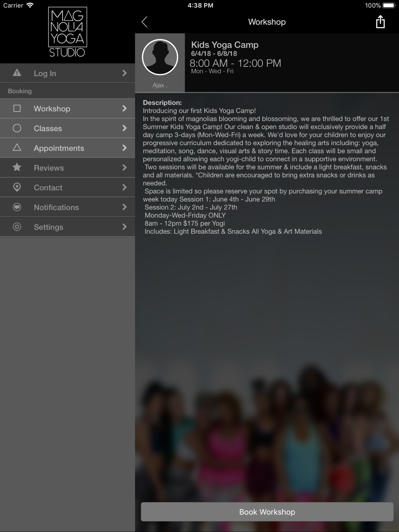Click the Book Workshop button
399x532 pixels.
pyautogui.click(x=267, y=512)
